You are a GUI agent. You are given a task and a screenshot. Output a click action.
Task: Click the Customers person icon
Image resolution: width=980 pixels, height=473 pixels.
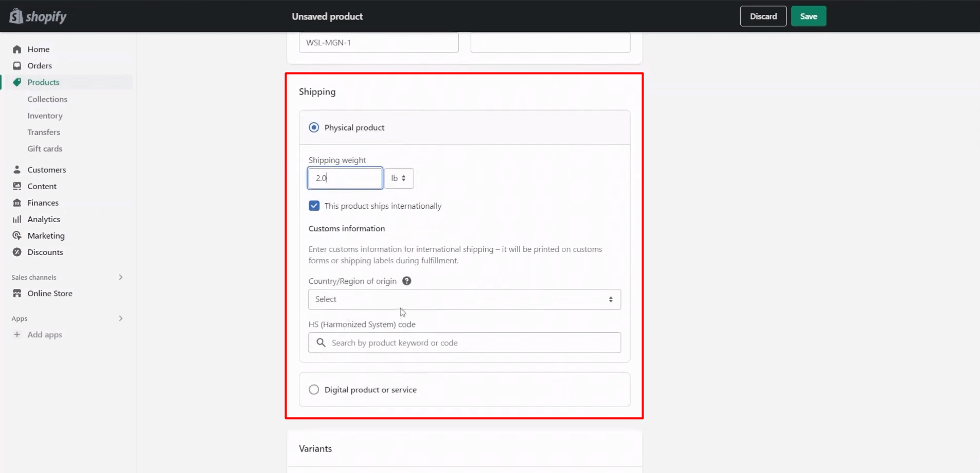17,170
